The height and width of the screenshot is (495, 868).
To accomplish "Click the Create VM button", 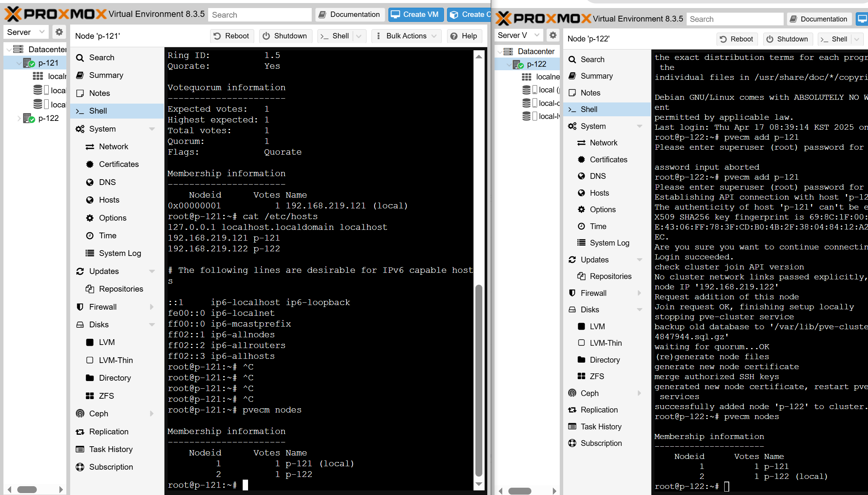I will pyautogui.click(x=416, y=15).
